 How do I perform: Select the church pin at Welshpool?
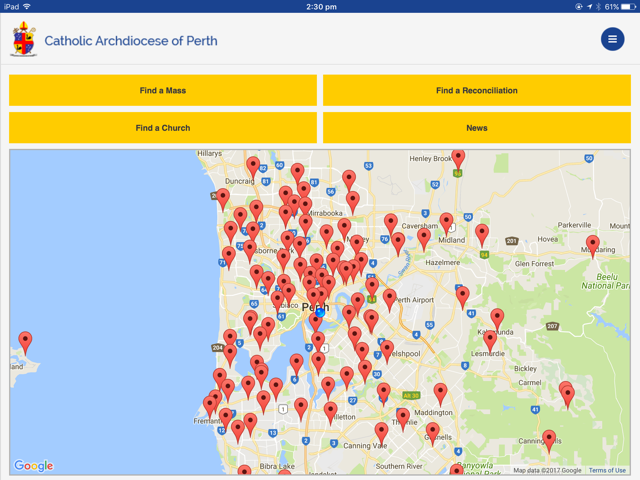[387, 350]
